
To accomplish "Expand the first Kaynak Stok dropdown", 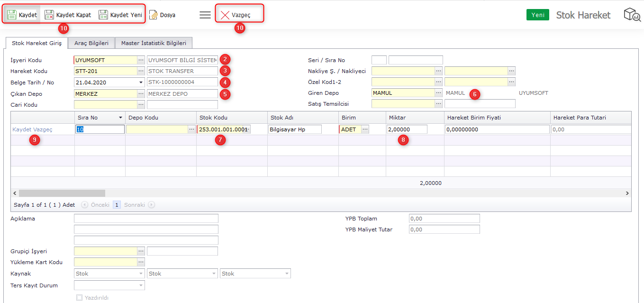I will (141, 274).
